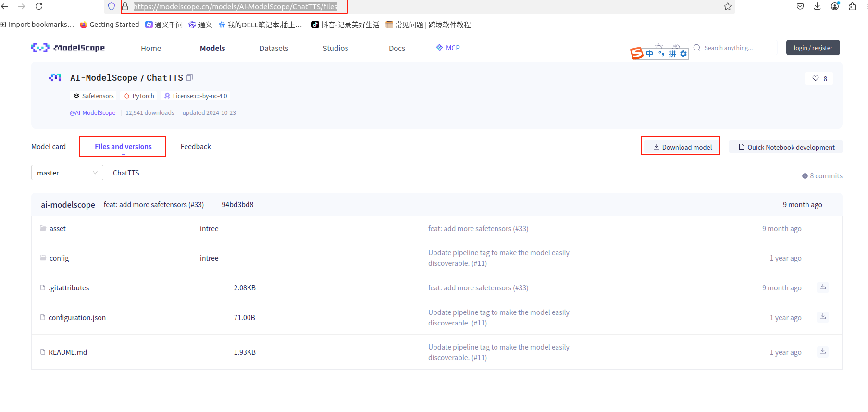This screenshot has height=412, width=868.
Task: Click the ModelScope logo
Action: 68,48
